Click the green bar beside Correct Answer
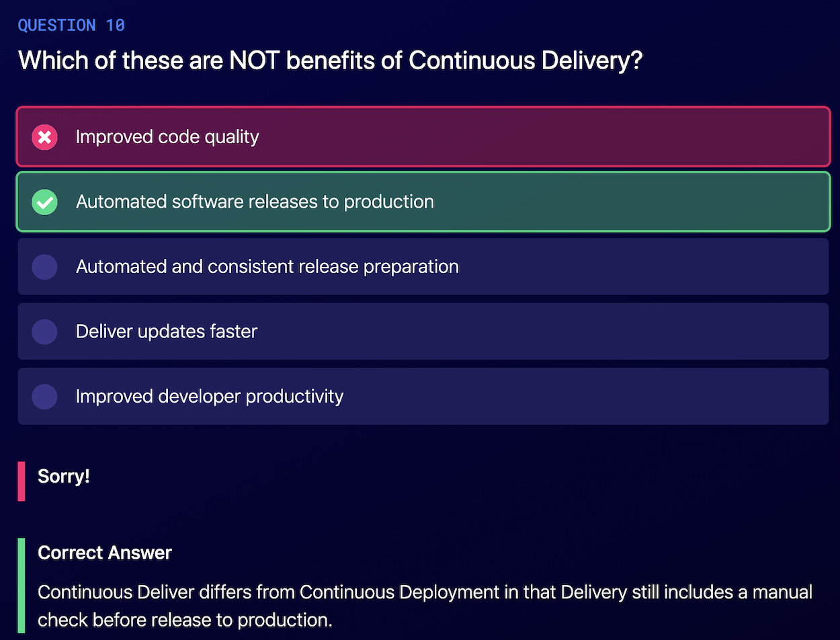The width and height of the screenshot is (840, 640). [22, 585]
